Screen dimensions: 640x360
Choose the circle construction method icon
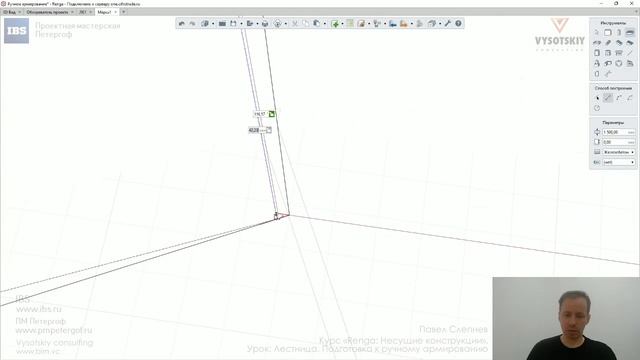(597, 108)
